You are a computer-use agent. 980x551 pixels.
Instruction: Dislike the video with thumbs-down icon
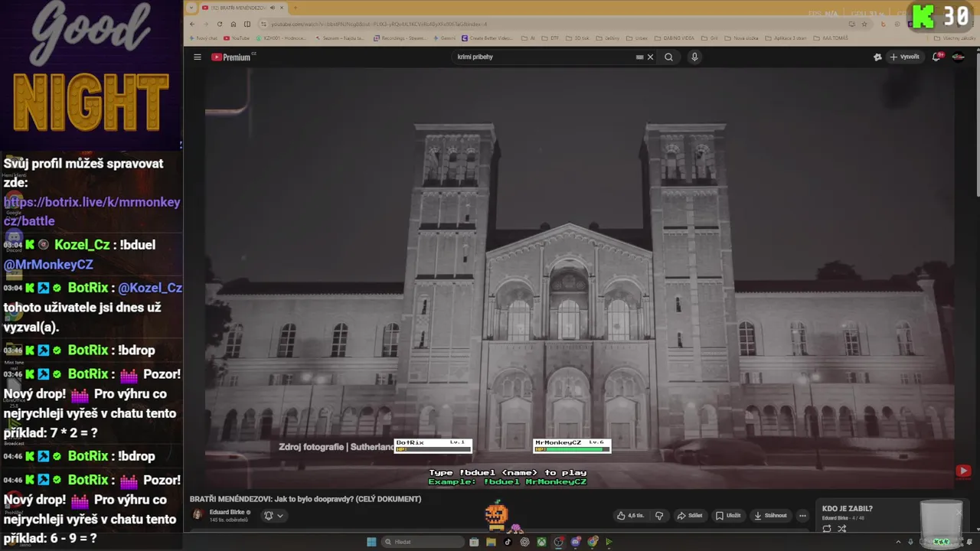click(x=659, y=516)
